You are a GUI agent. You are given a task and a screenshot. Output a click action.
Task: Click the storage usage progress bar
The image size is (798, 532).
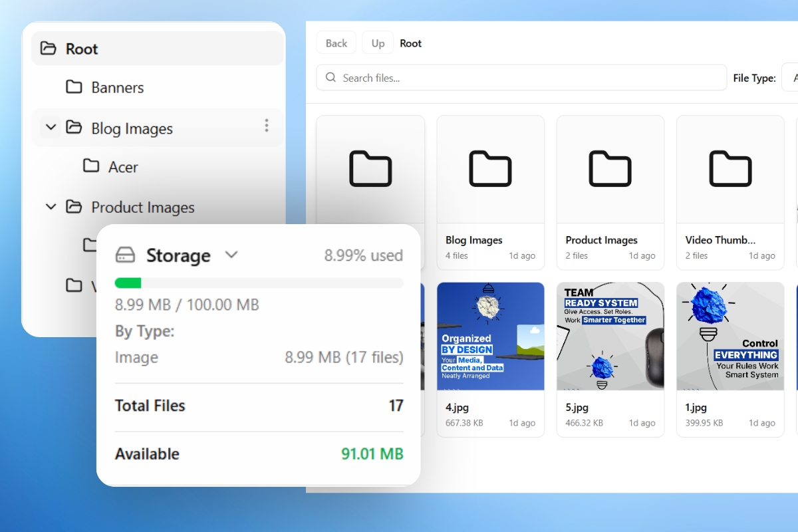pos(259,283)
